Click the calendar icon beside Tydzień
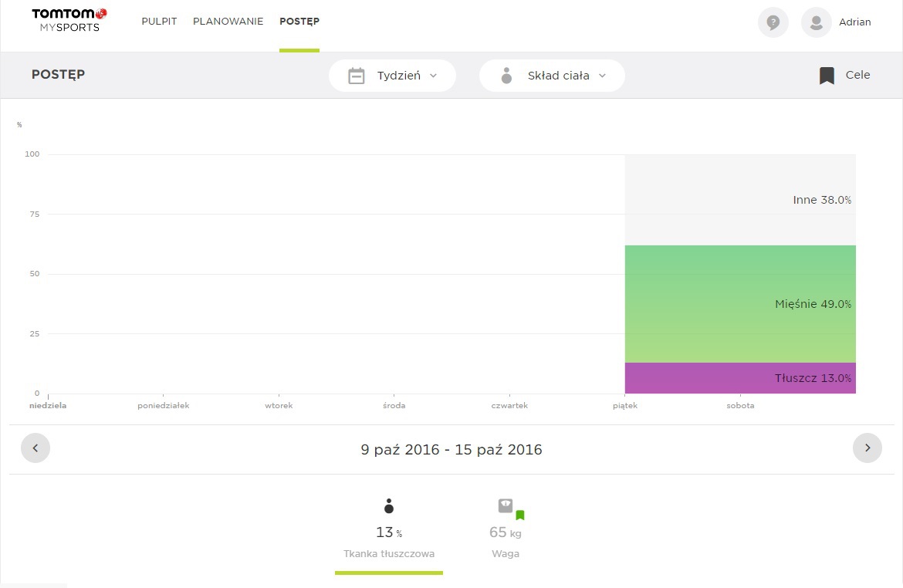 tap(357, 76)
